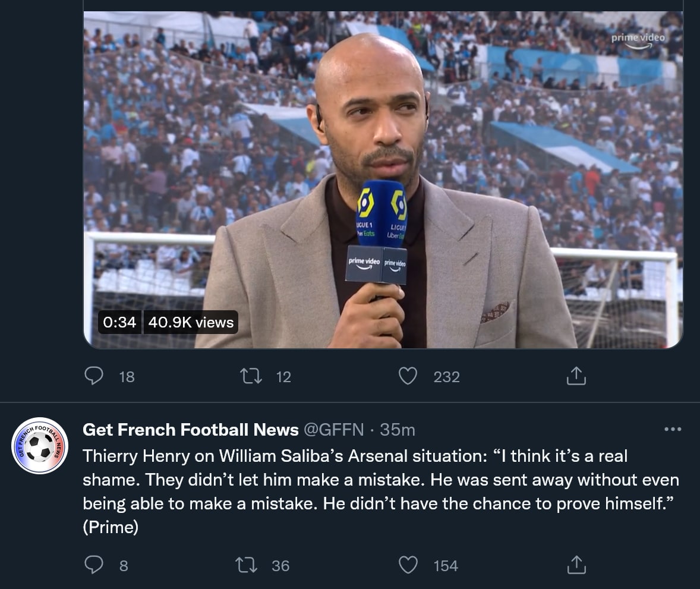
Task: Click the 36 retweets count
Action: (x=280, y=566)
